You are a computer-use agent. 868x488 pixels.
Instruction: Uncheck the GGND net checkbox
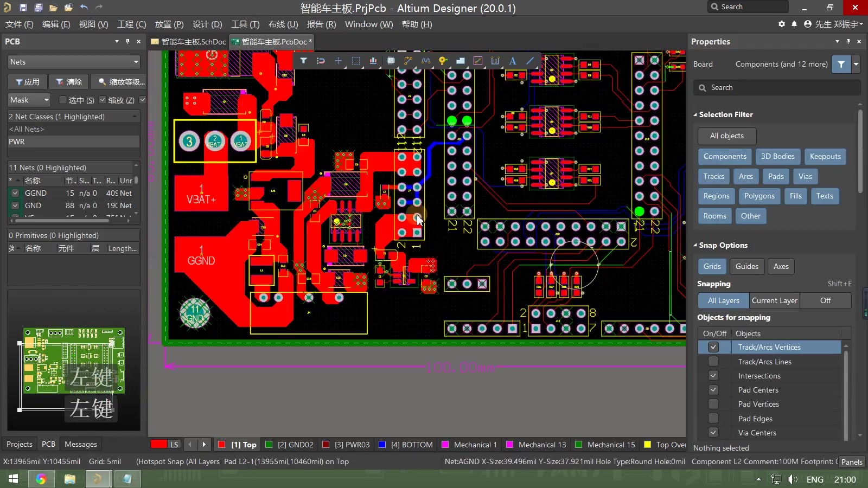click(x=15, y=193)
